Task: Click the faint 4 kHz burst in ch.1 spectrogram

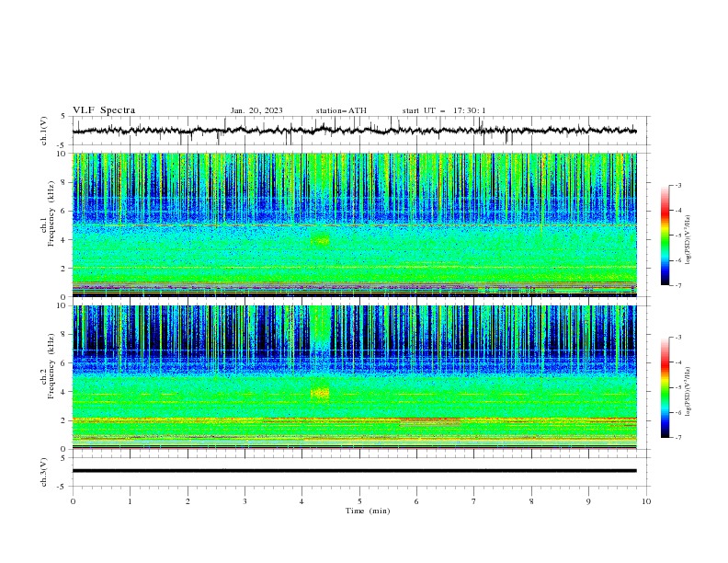Action: coord(320,241)
